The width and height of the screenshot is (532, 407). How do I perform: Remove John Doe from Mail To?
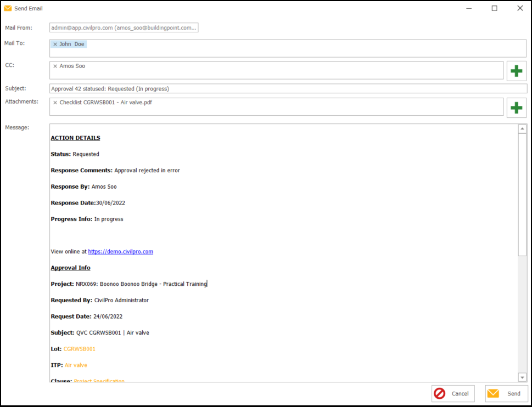(55, 44)
